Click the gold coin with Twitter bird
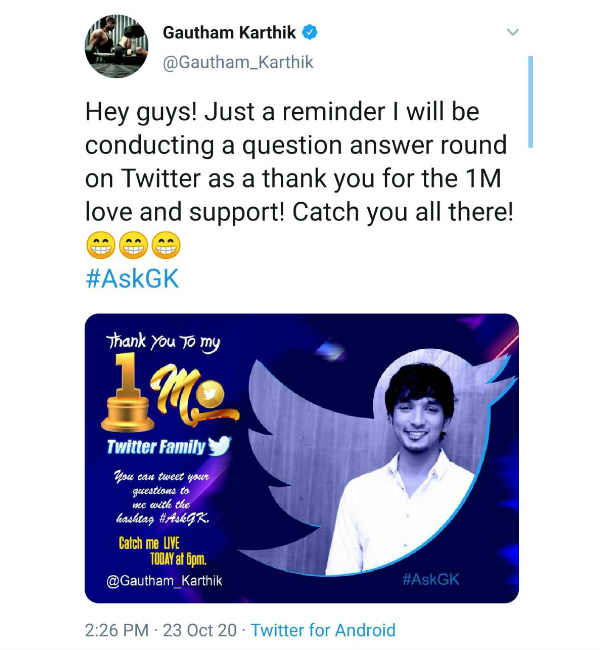This screenshot has height=650, width=600. point(210,393)
